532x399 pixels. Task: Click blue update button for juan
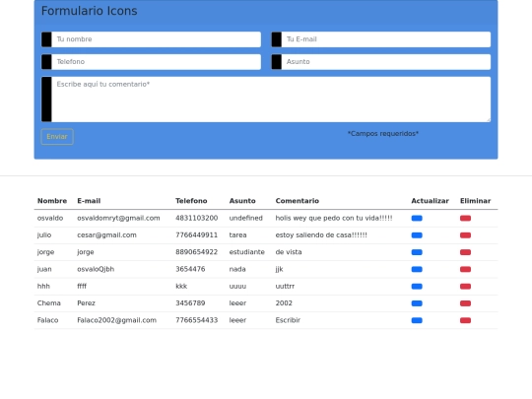(417, 269)
